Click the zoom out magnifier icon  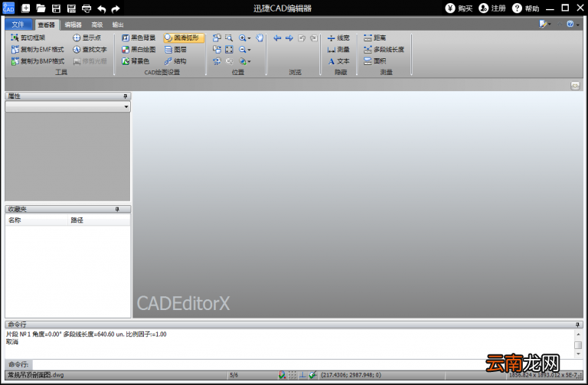click(x=242, y=49)
